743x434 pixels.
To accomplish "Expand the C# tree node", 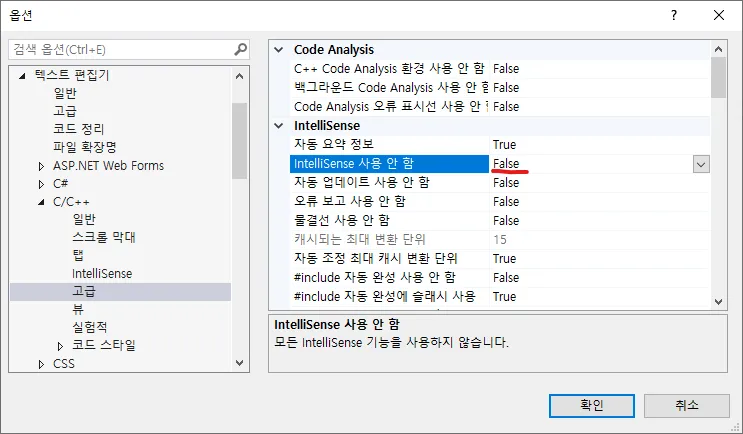I will [x=42, y=184].
